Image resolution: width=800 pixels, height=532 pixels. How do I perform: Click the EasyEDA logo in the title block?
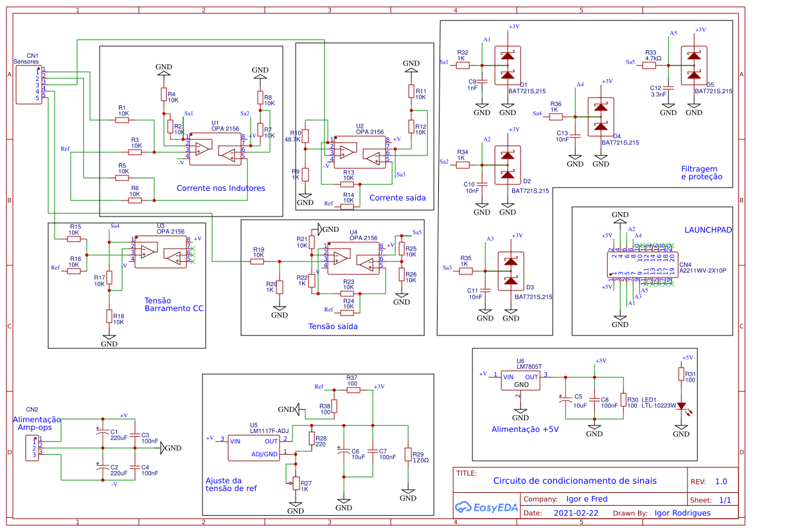coord(486,508)
